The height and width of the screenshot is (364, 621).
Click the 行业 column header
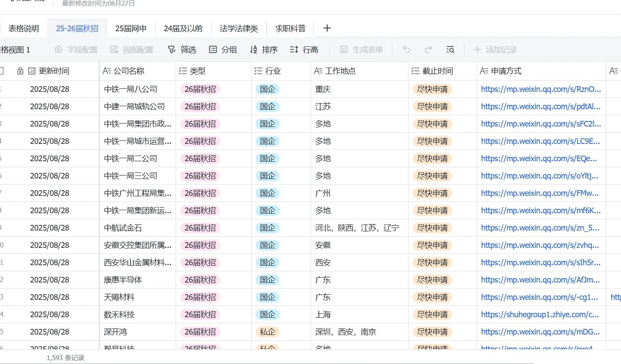pos(281,71)
